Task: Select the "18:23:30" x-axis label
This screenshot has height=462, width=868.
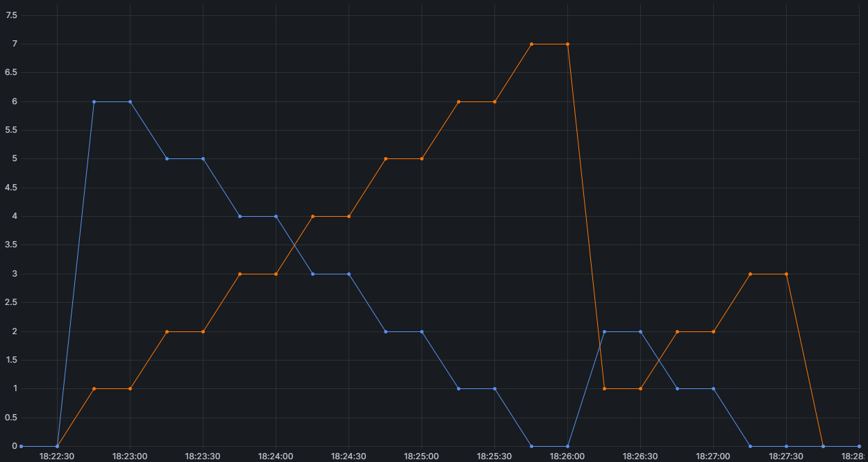Action: [203, 456]
